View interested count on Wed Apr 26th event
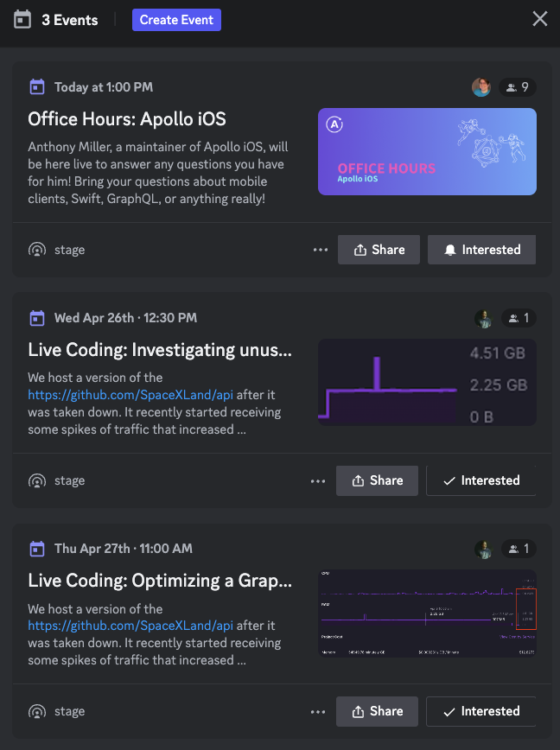This screenshot has width=560, height=750. (519, 318)
